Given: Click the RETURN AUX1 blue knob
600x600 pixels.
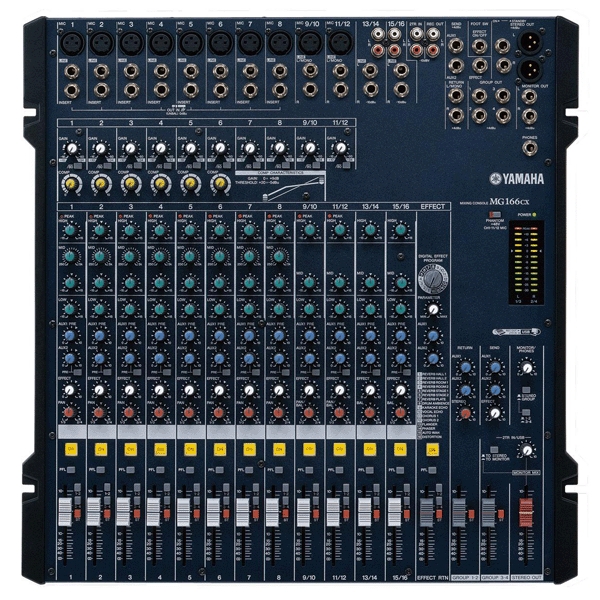Looking at the screenshot, I should pyautogui.click(x=466, y=367).
